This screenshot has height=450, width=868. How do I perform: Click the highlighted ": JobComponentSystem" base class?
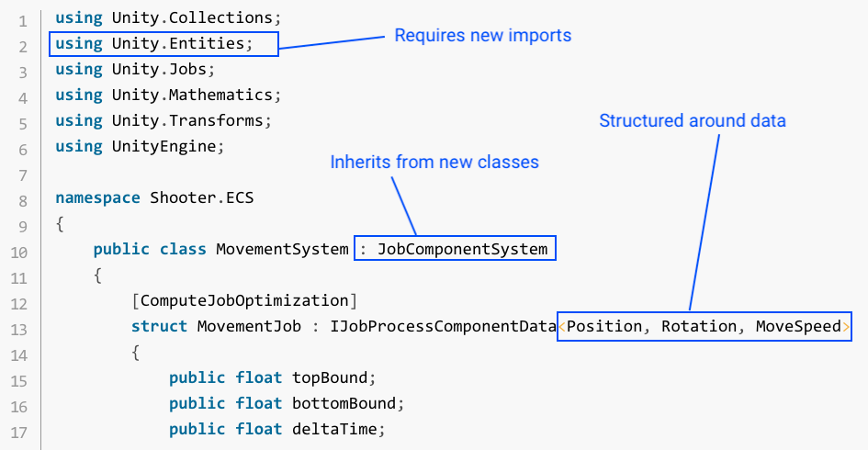(x=456, y=249)
